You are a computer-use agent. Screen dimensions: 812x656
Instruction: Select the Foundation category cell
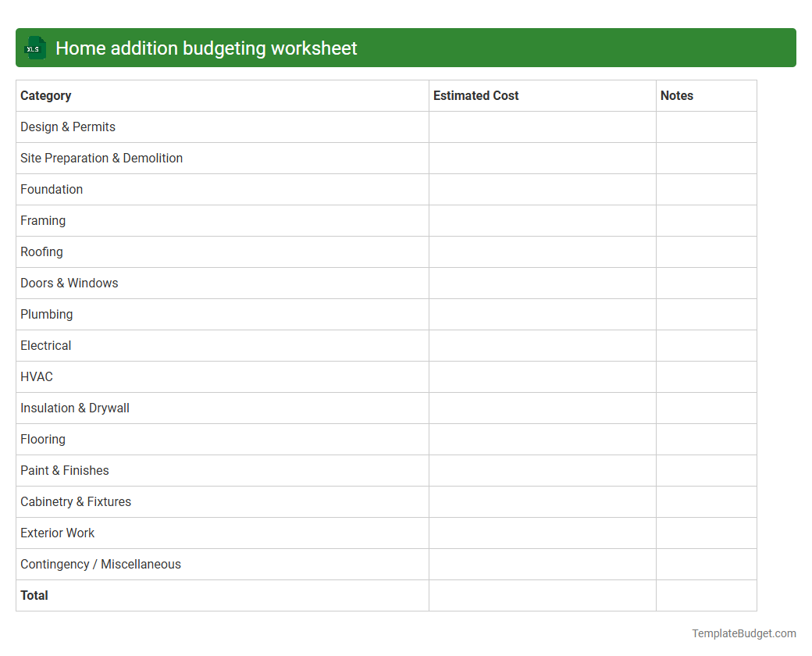[52, 189]
